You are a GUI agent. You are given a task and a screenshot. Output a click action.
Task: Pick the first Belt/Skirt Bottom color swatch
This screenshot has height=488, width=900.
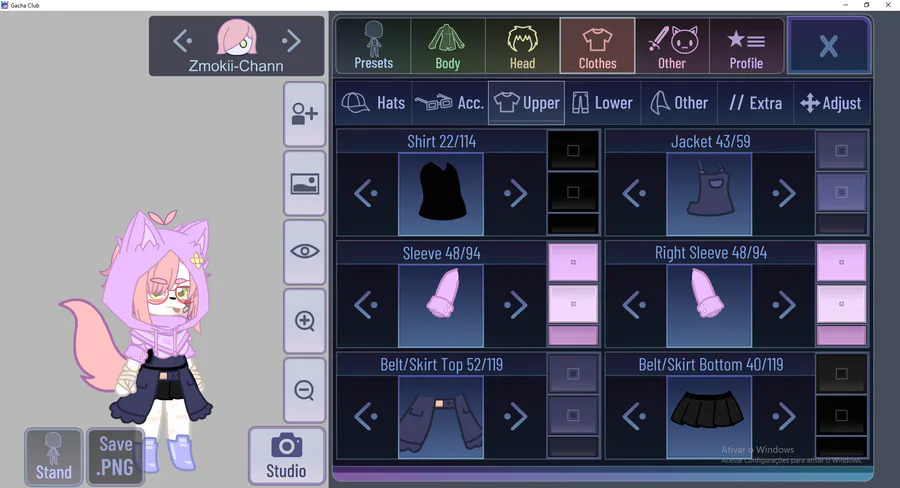click(x=841, y=374)
